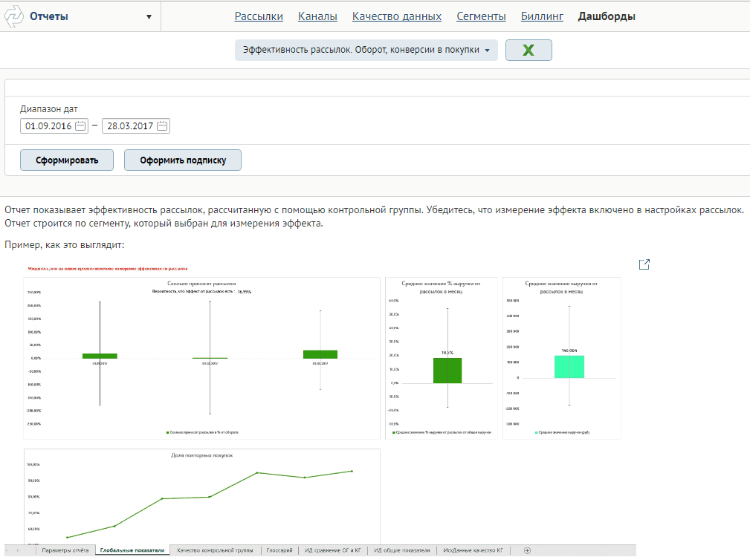Export report with the Excel icon button
This screenshot has width=750, height=560.
point(528,50)
